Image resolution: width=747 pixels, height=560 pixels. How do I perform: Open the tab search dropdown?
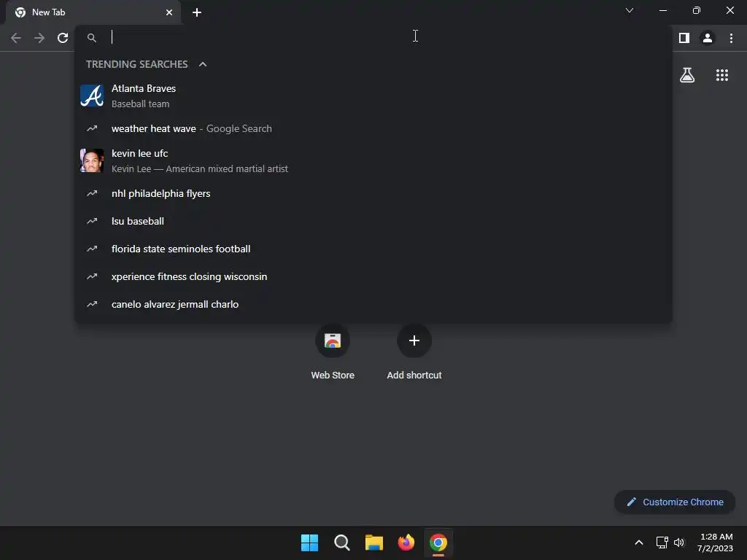click(630, 10)
